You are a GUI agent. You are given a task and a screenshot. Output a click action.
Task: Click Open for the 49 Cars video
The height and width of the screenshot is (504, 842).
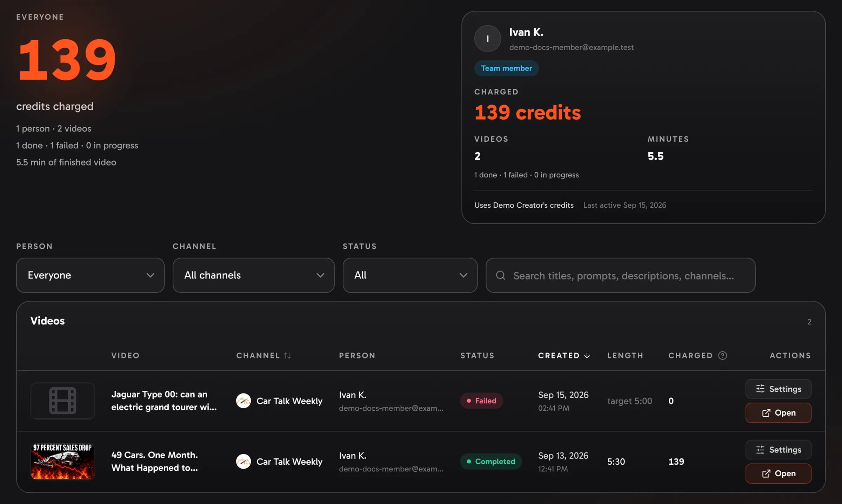[x=778, y=473]
